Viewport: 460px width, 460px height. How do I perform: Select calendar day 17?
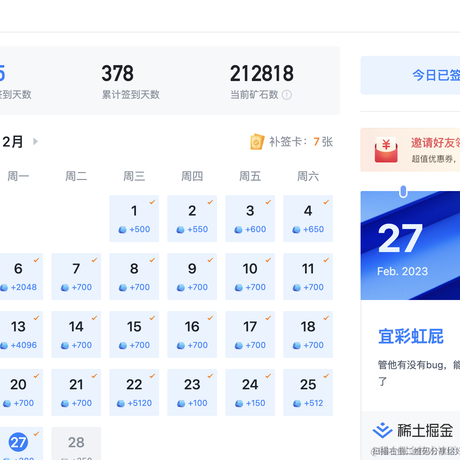click(250, 334)
